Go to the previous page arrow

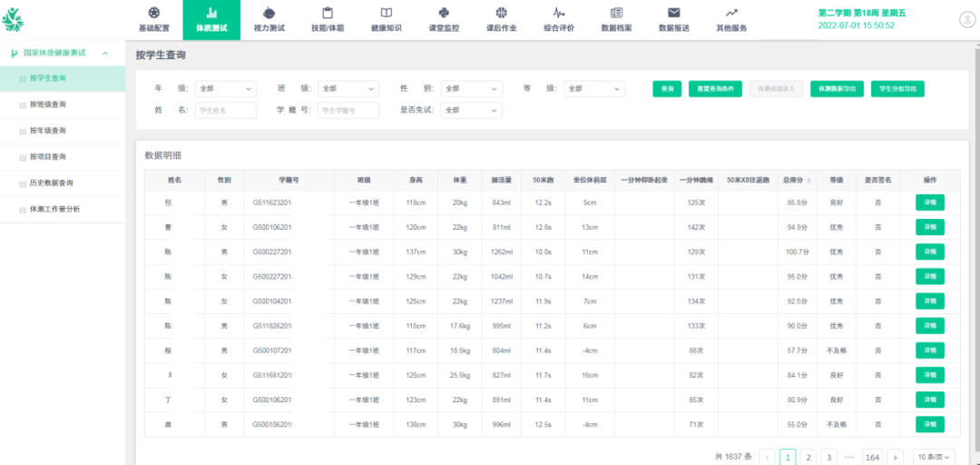tap(768, 458)
